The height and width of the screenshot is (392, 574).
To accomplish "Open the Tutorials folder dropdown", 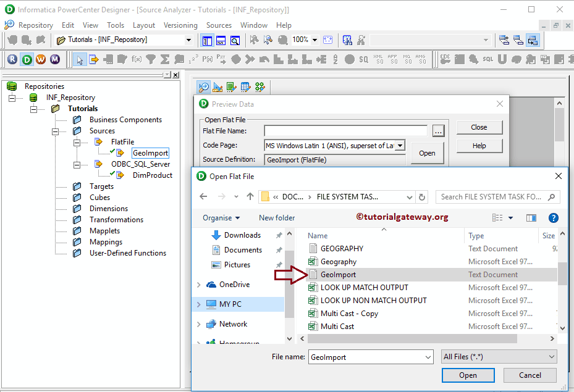I will click(x=188, y=40).
